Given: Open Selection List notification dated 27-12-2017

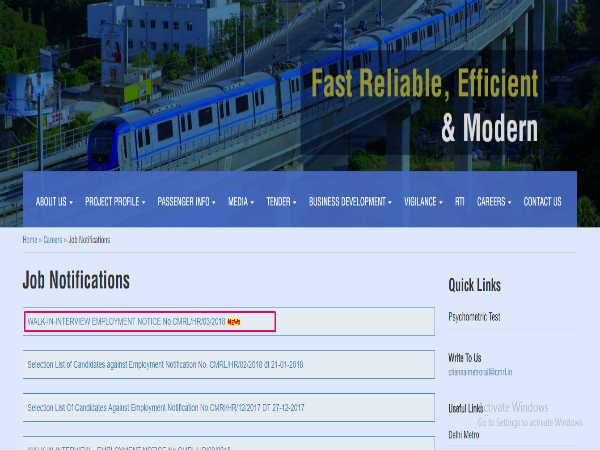Looking at the screenshot, I should pyautogui.click(x=165, y=408).
